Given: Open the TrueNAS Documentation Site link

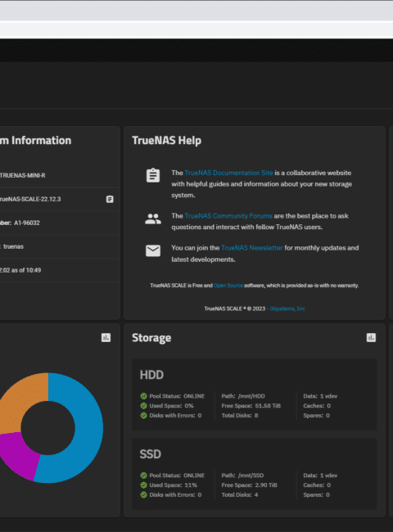Looking at the screenshot, I should click(228, 173).
